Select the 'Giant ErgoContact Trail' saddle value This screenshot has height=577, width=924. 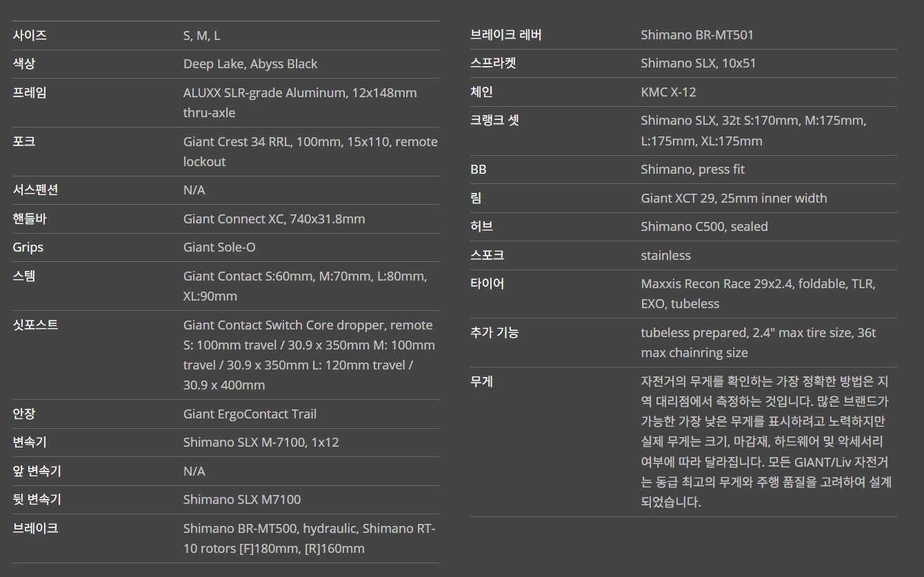(x=250, y=414)
